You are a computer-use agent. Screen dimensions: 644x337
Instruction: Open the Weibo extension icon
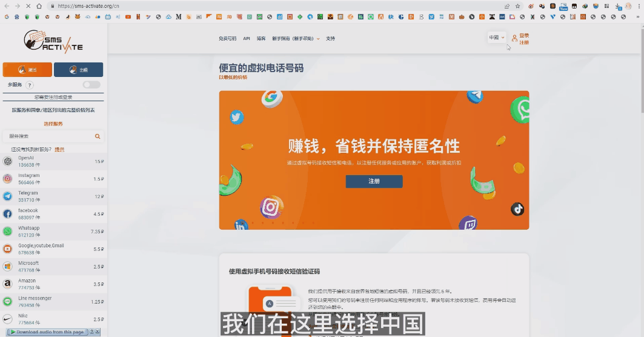[531, 6]
